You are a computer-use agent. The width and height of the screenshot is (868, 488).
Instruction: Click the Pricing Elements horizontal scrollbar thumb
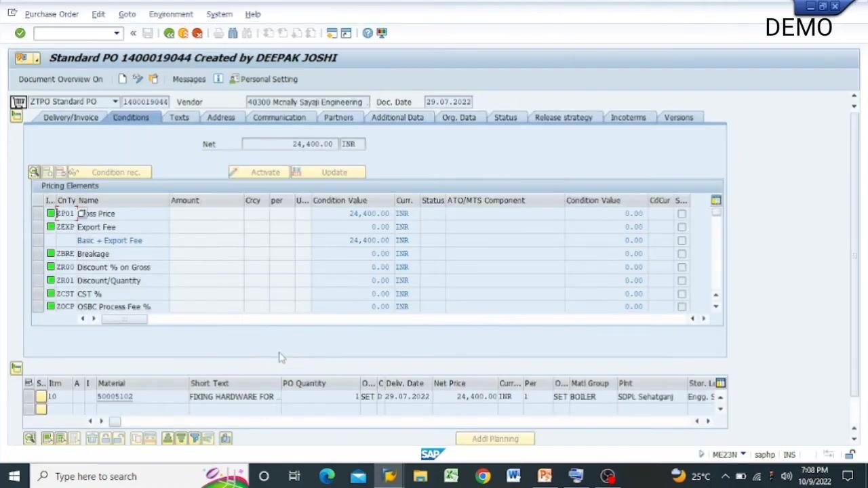[124, 319]
